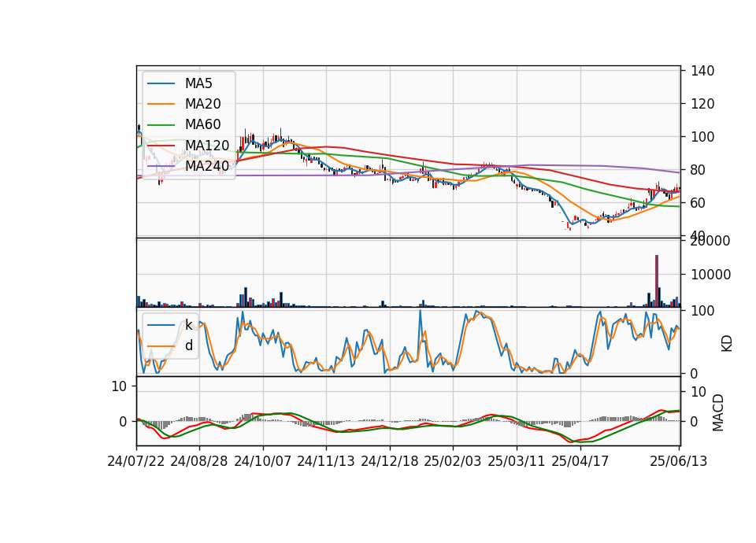Click the 25/04/17 date label
Screen dimensions: 756x543
point(580,461)
